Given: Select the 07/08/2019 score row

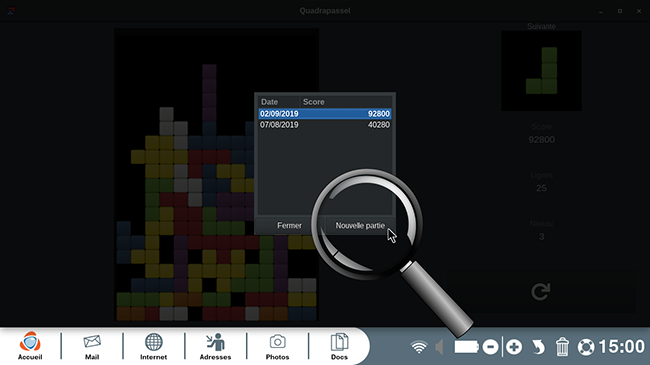Looking at the screenshot, I should (325, 124).
